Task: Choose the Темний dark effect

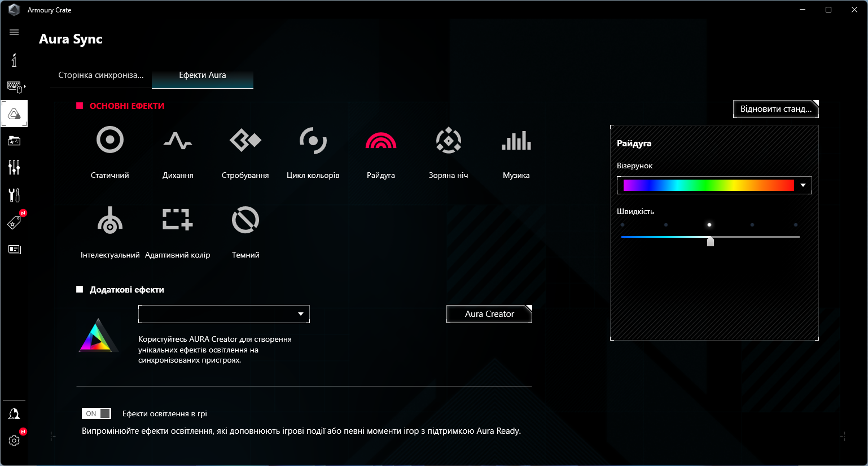Action: click(246, 220)
